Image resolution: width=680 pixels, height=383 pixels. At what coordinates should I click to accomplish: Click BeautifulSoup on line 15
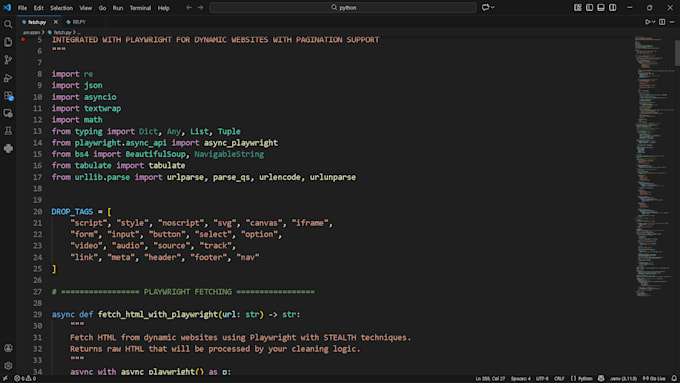click(x=156, y=154)
